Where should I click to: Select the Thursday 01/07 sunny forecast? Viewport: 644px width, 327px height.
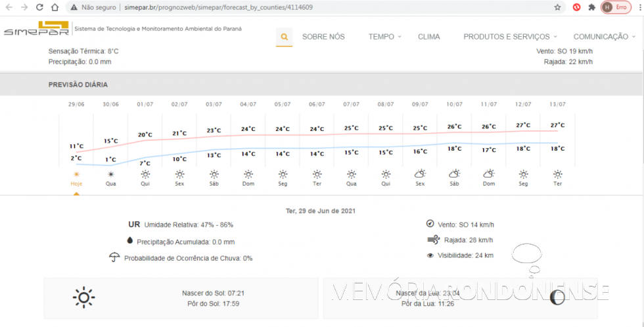coord(145,174)
